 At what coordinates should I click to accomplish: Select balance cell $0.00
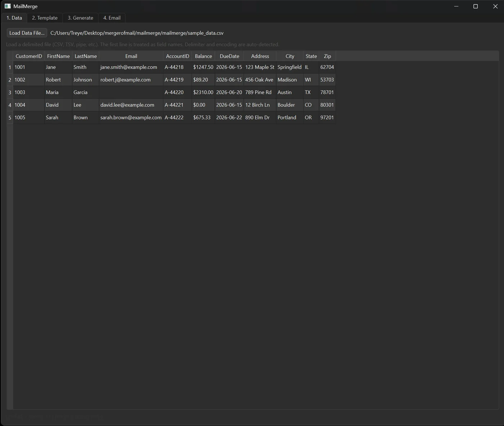click(x=203, y=105)
